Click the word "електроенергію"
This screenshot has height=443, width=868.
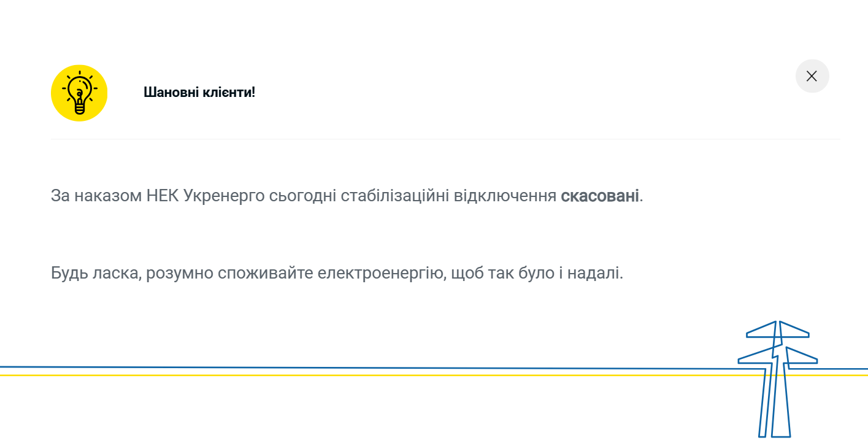[x=380, y=273]
